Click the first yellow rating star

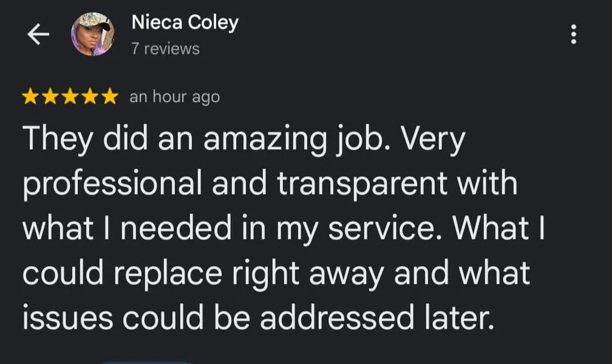(x=30, y=97)
